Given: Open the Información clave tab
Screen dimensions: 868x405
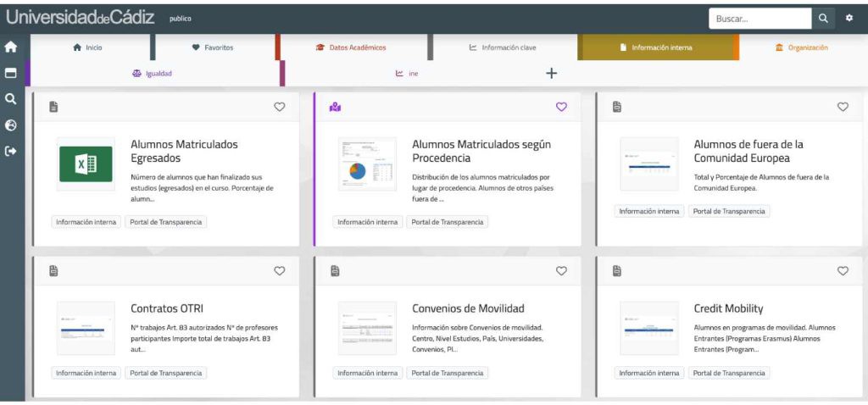Looking at the screenshot, I should (503, 47).
